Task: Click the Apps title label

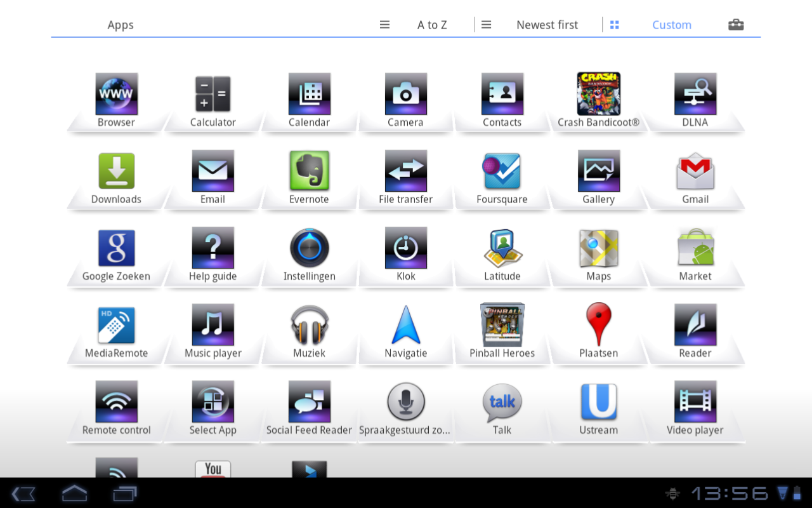Action: pyautogui.click(x=121, y=25)
